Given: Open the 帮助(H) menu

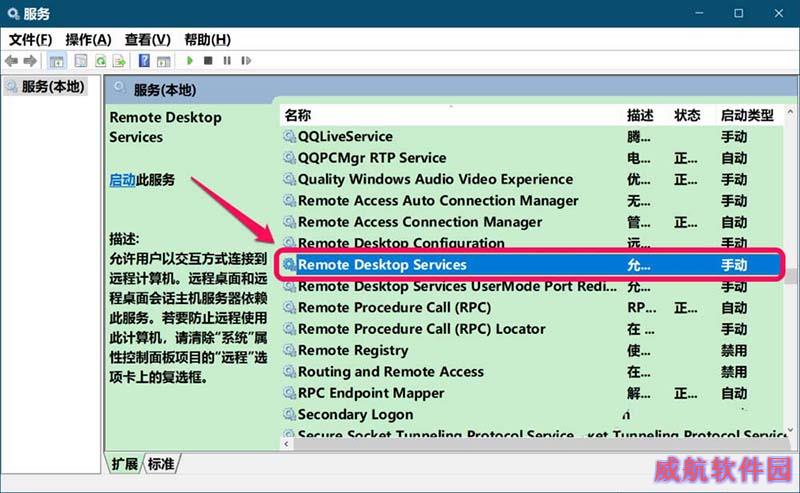Looking at the screenshot, I should tap(208, 39).
